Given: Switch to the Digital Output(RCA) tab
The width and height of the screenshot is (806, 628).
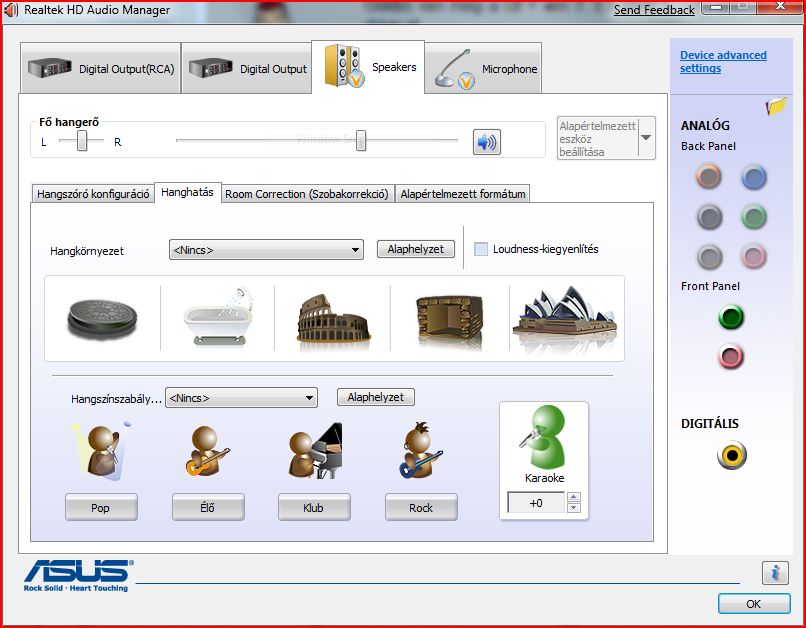Looking at the screenshot, I should click(x=101, y=68).
